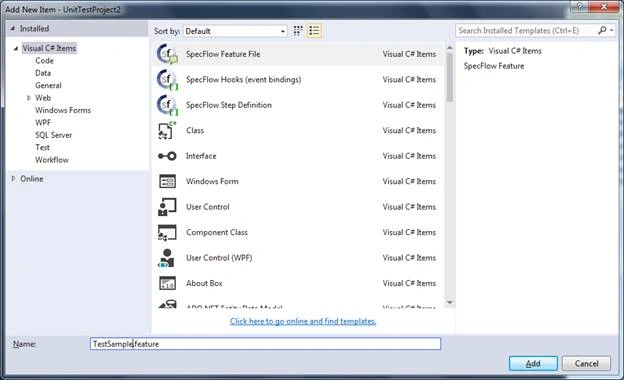Click the Component Class label text
This screenshot has height=380, width=624.
tap(216, 232)
